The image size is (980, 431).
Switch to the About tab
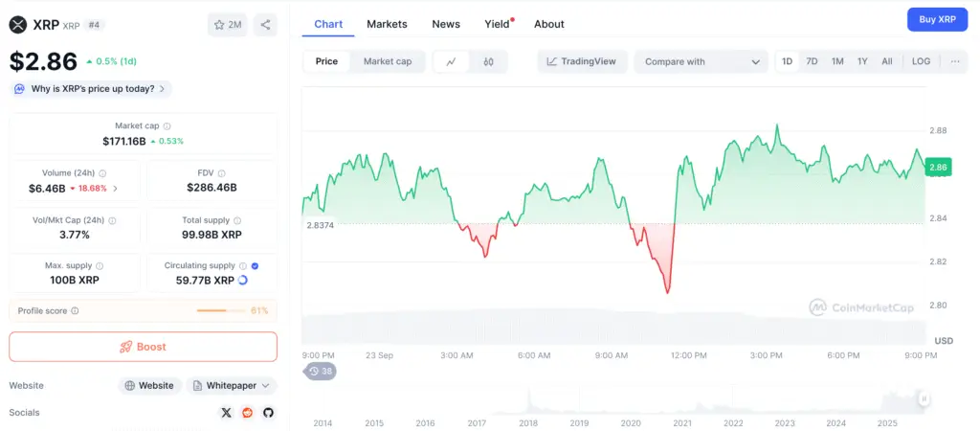pyautogui.click(x=548, y=24)
